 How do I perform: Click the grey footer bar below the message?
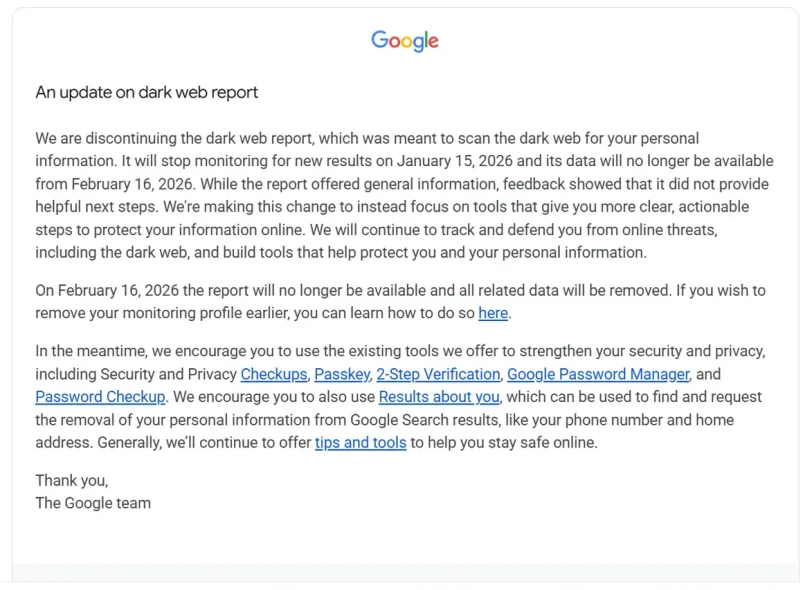pos(405,573)
